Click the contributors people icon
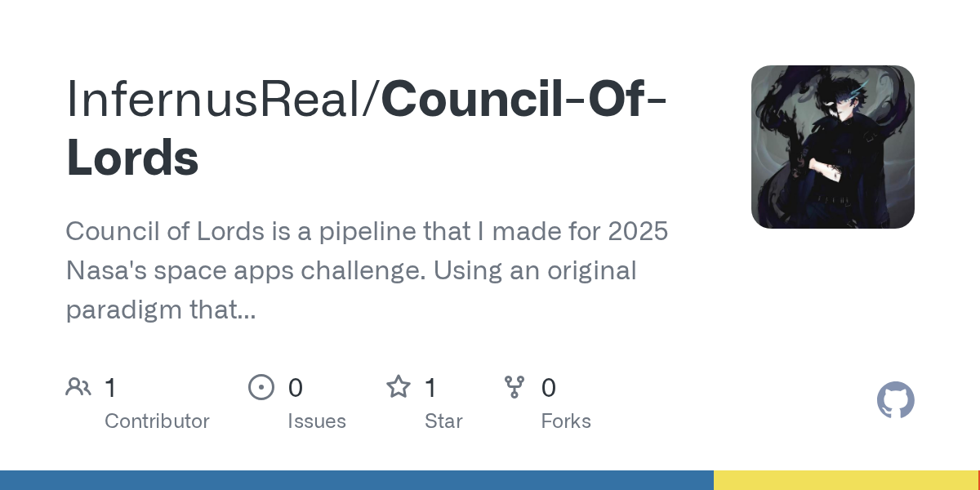This screenshot has height=490, width=980. coord(78,387)
